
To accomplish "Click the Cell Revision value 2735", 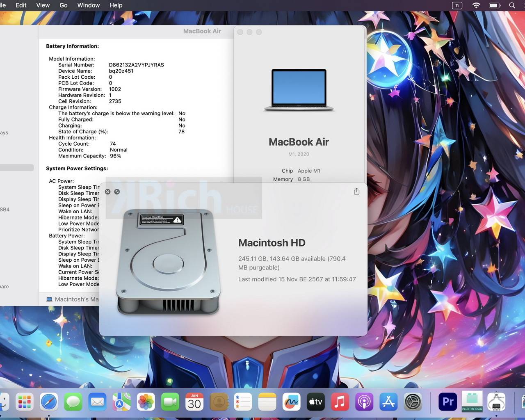I will tap(115, 101).
